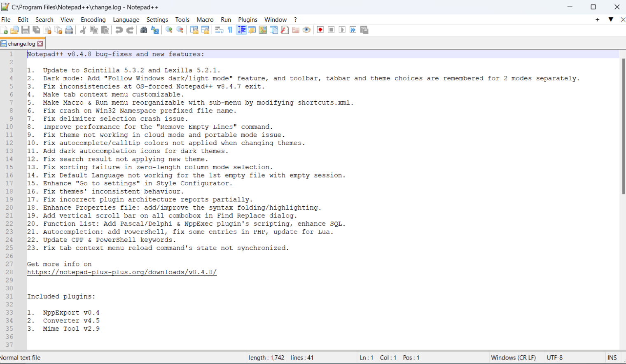This screenshot has width=626, height=364.
Task: Toggle synchronized vertical scrolling
Action: (194, 30)
